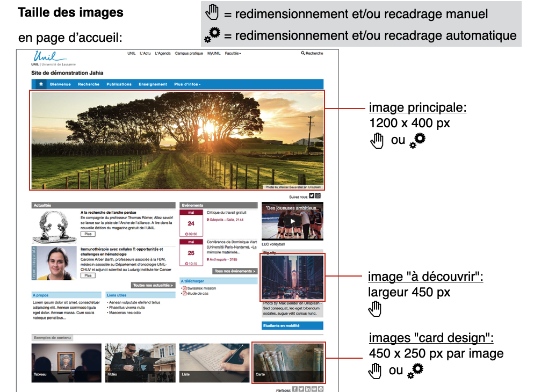Open the L'Agenda top link

tap(162, 54)
